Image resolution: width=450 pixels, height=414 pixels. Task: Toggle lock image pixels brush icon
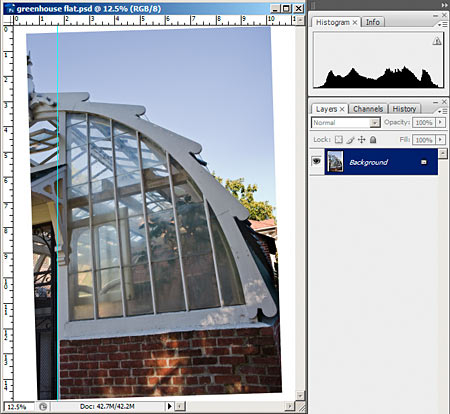[x=350, y=140]
